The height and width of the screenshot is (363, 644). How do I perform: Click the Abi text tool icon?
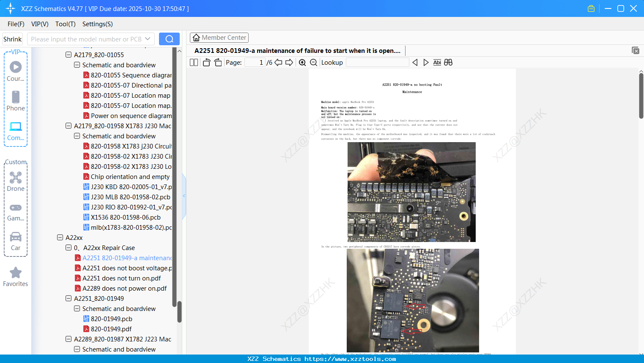click(437, 63)
